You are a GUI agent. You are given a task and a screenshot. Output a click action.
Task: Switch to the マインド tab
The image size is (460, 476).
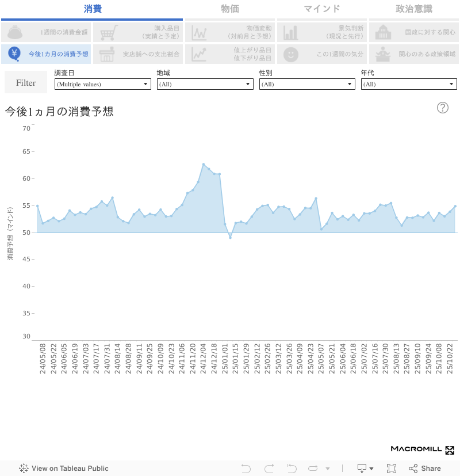pyautogui.click(x=322, y=9)
